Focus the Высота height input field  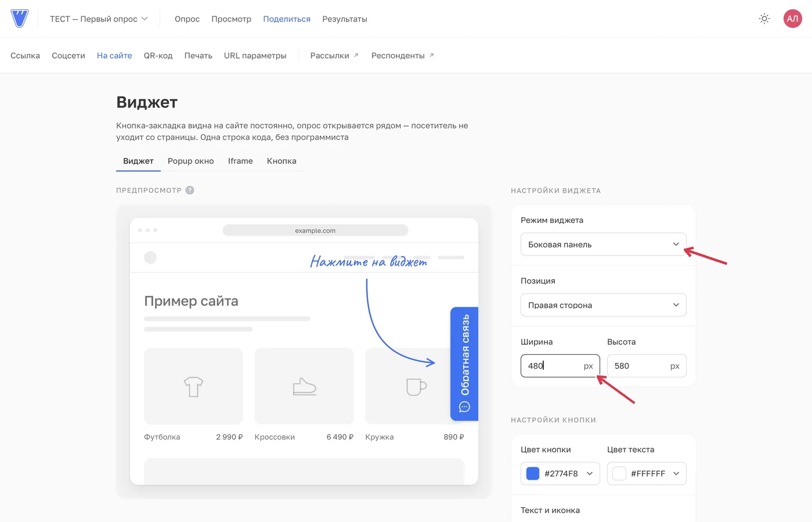(x=647, y=366)
